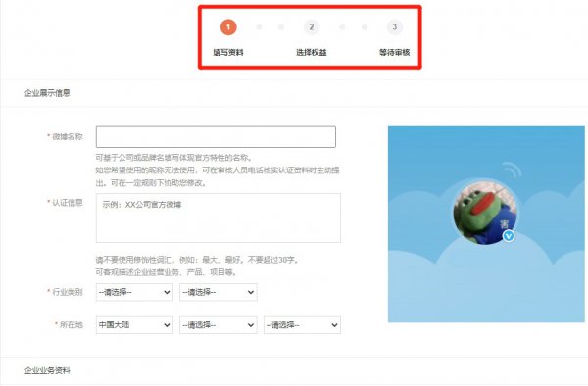Viewport: 588px width, 386px height.
Task: Focus the 微博名称 input field
Action: coord(216,137)
